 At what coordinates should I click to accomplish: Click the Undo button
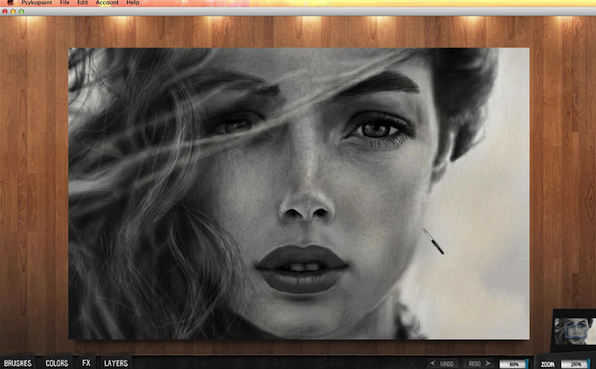tap(442, 364)
